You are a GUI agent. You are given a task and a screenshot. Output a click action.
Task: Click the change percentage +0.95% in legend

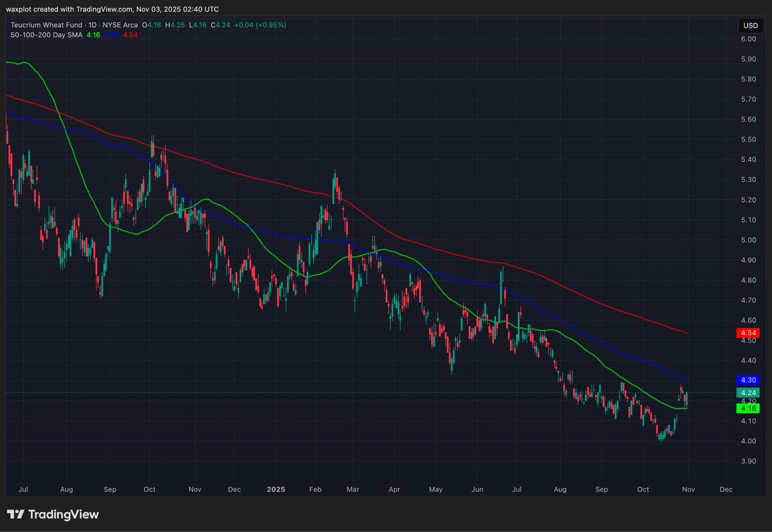click(x=270, y=24)
